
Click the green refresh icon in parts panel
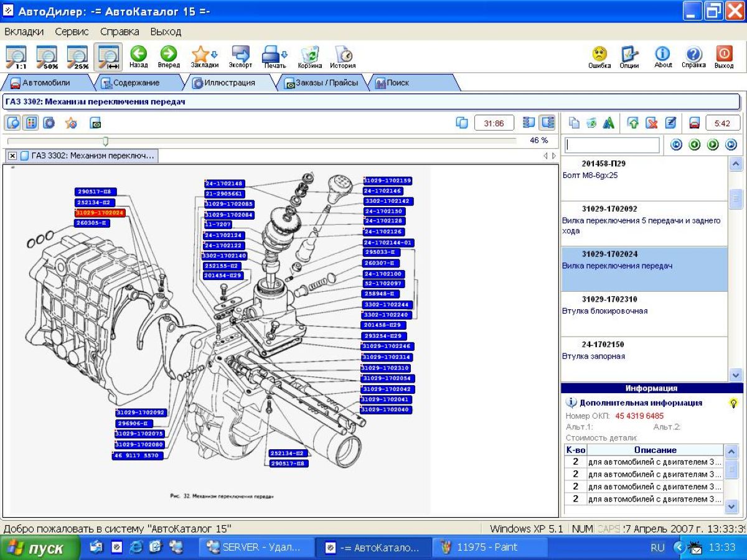(591, 123)
